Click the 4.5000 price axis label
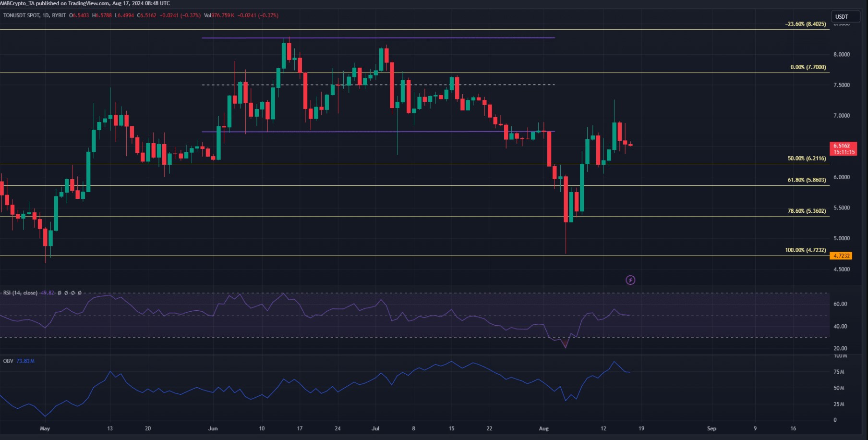This screenshot has width=868, height=440. point(842,269)
